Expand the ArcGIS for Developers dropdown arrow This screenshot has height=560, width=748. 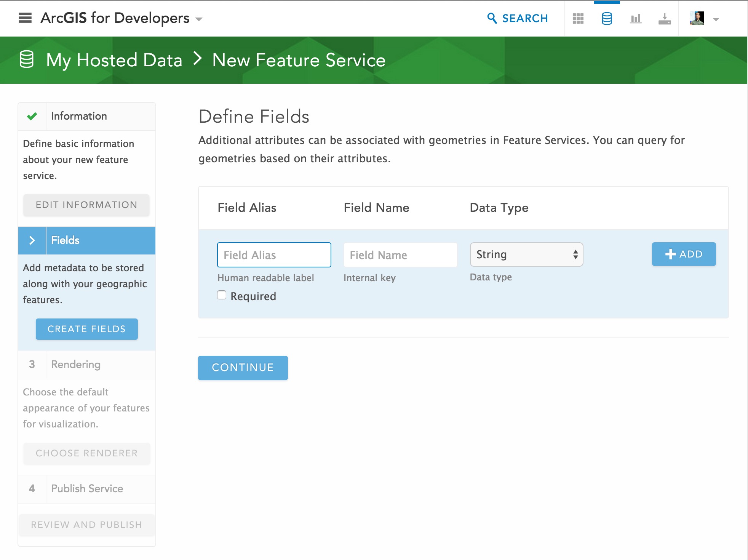pyautogui.click(x=199, y=19)
